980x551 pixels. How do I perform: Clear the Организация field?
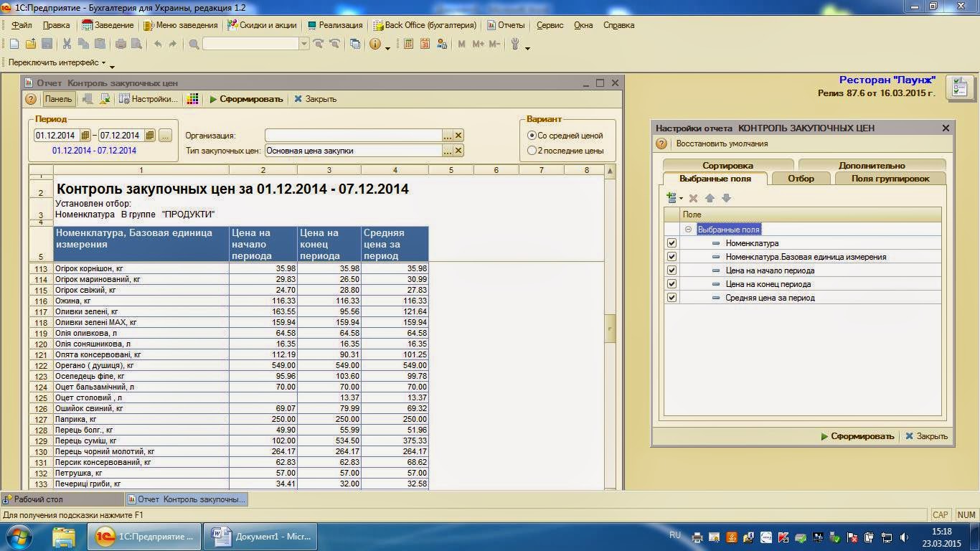point(459,136)
